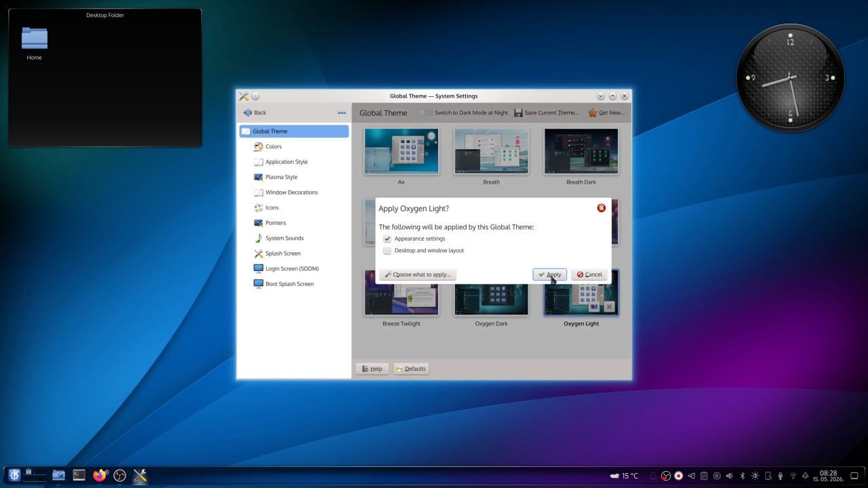
Task: Open Application Style settings
Action: pyautogui.click(x=294, y=162)
